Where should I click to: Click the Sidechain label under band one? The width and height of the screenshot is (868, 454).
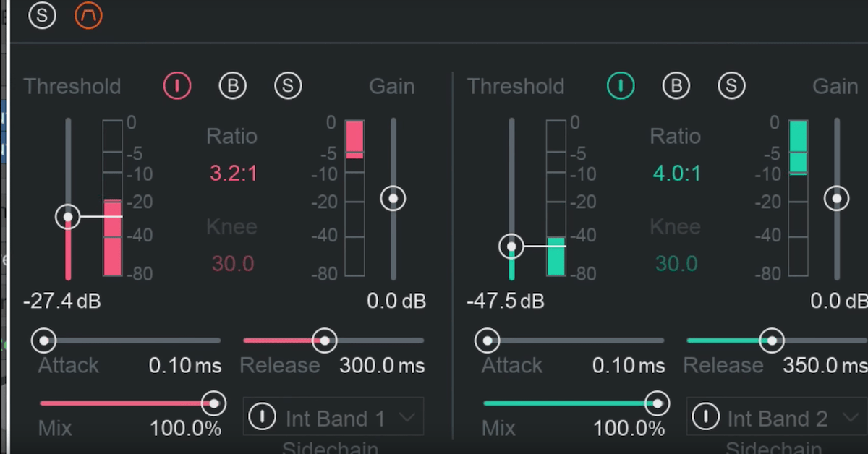[x=331, y=447]
